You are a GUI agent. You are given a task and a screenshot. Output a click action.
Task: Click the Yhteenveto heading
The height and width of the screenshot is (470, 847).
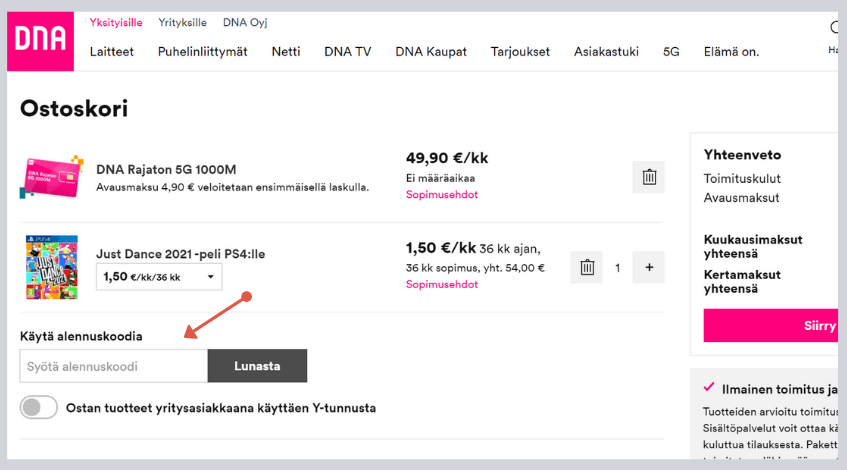point(742,155)
